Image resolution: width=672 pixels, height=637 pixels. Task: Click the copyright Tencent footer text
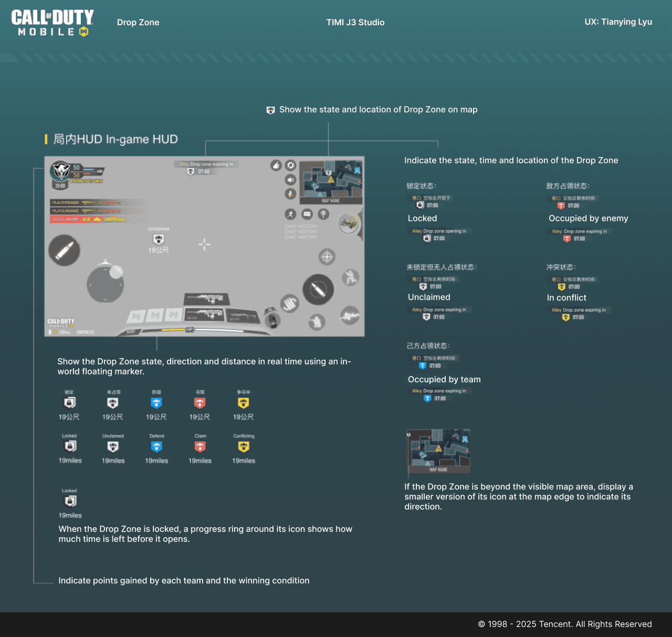coord(565,624)
